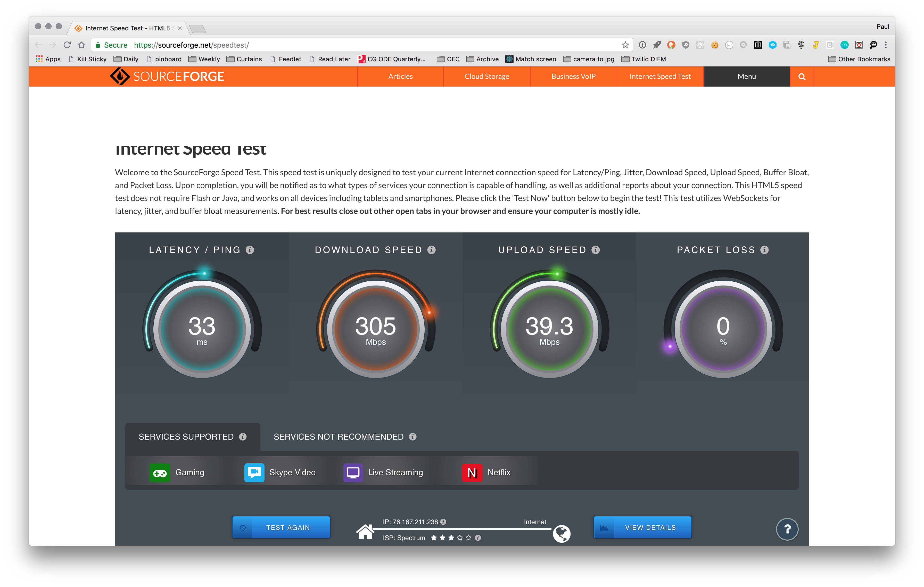Click the address bar URL field
The width and height of the screenshot is (924, 587).
click(x=345, y=45)
